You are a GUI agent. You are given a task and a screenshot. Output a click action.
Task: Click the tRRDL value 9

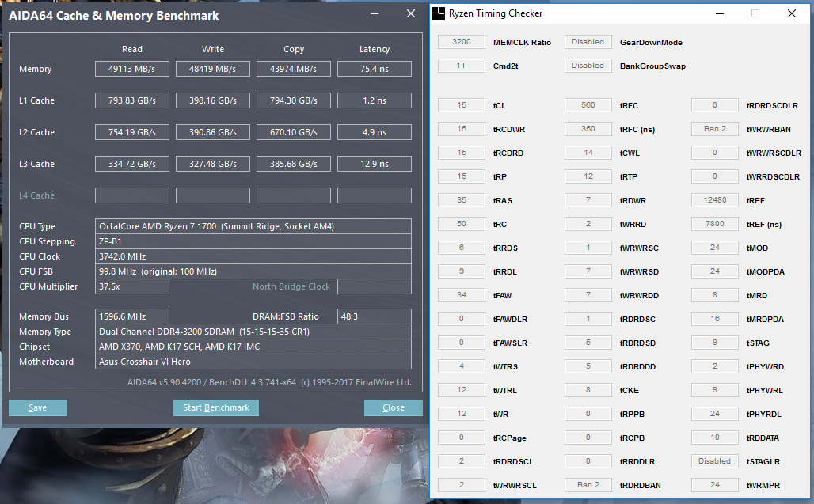point(462,271)
